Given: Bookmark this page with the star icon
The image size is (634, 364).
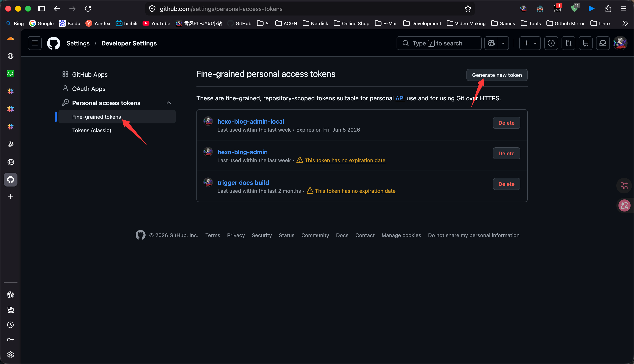Looking at the screenshot, I should click(468, 9).
